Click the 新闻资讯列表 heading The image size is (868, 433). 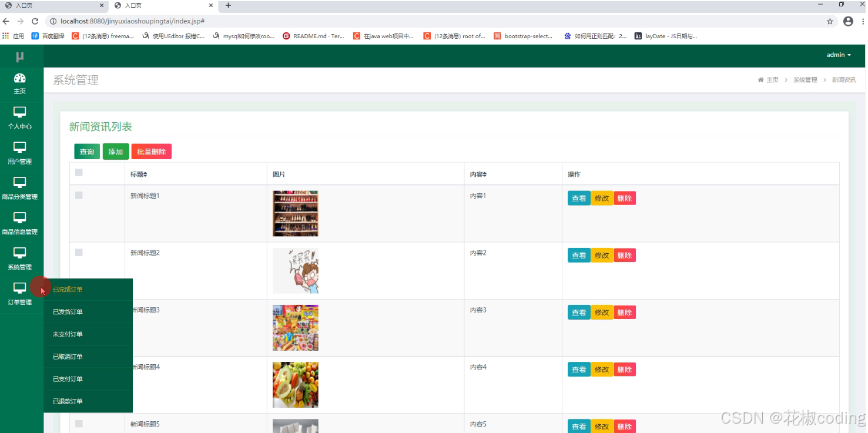click(100, 126)
